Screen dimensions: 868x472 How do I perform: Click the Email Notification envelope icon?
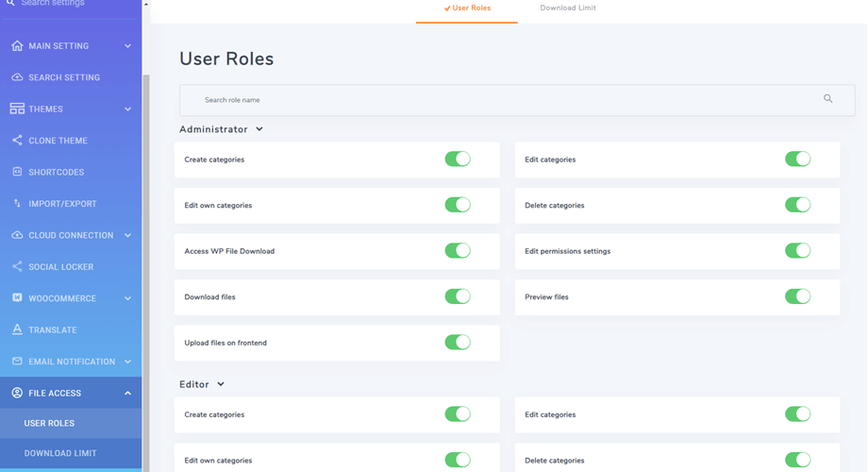(17, 362)
